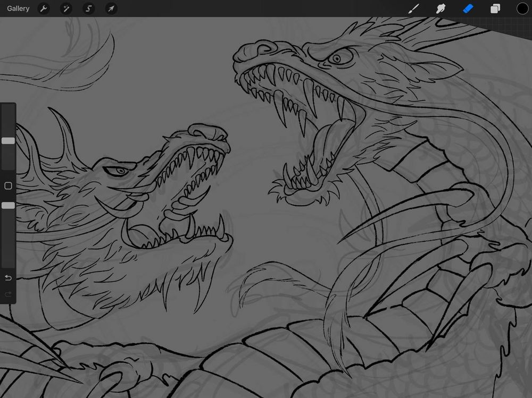
Task: Select the Smudge tool
Action: tap(440, 9)
